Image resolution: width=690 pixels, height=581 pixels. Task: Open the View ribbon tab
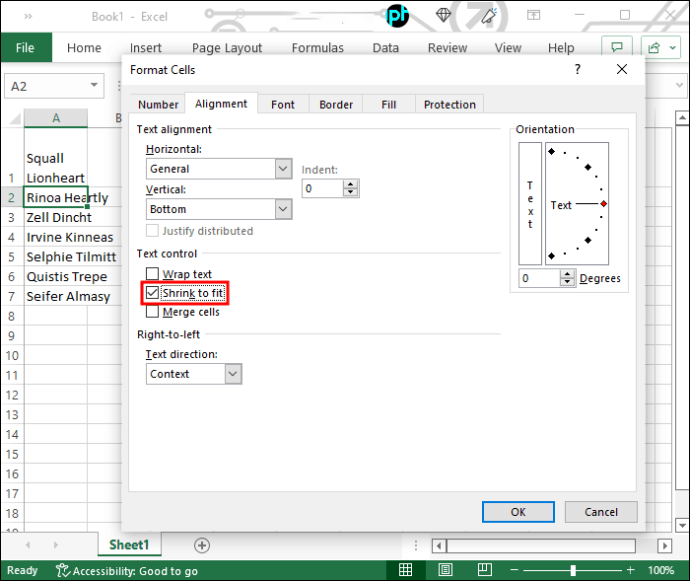tap(508, 48)
